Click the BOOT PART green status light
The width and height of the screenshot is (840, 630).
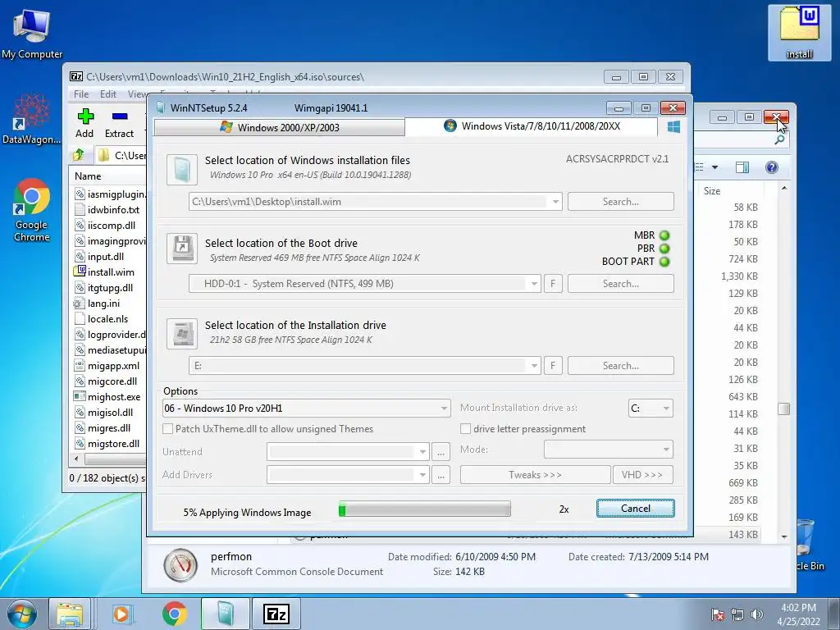point(664,262)
